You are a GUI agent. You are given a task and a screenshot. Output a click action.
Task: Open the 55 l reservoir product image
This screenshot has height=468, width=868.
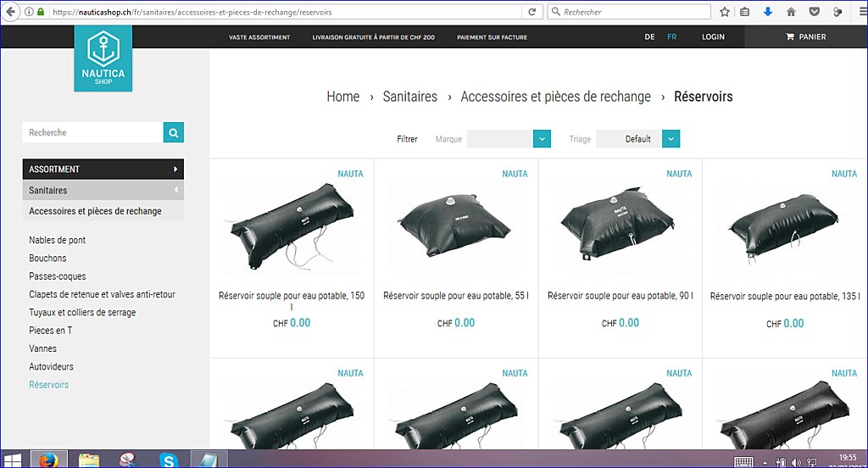455,228
